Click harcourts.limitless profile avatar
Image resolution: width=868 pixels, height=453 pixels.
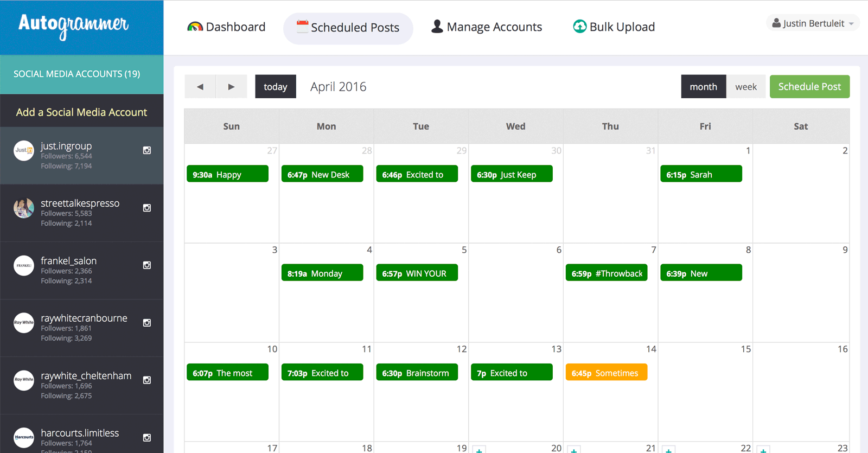[x=24, y=437]
